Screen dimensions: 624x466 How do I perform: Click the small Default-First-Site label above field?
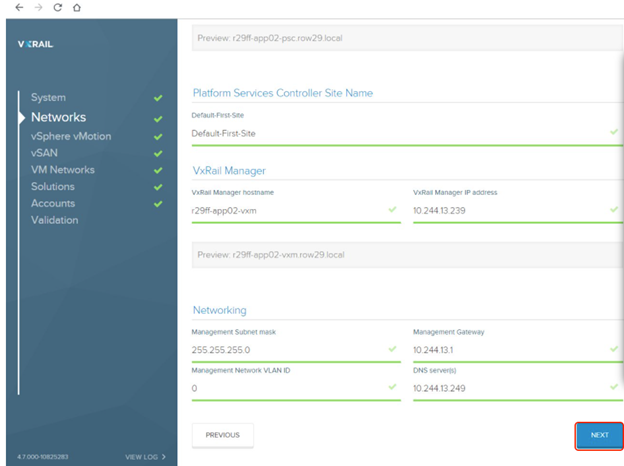tap(217, 115)
